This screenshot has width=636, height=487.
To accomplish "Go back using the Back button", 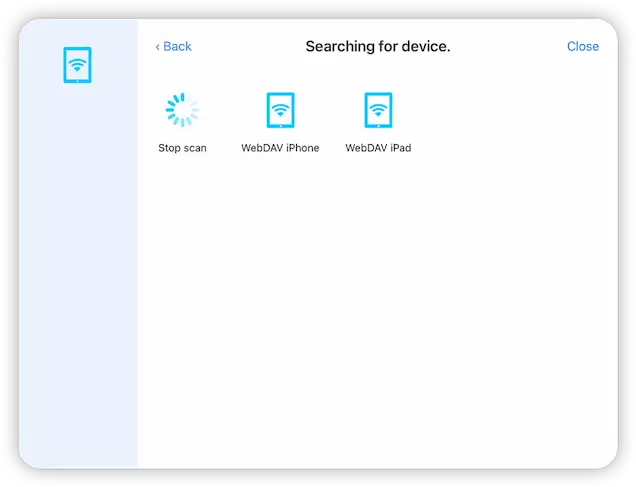I will point(173,47).
